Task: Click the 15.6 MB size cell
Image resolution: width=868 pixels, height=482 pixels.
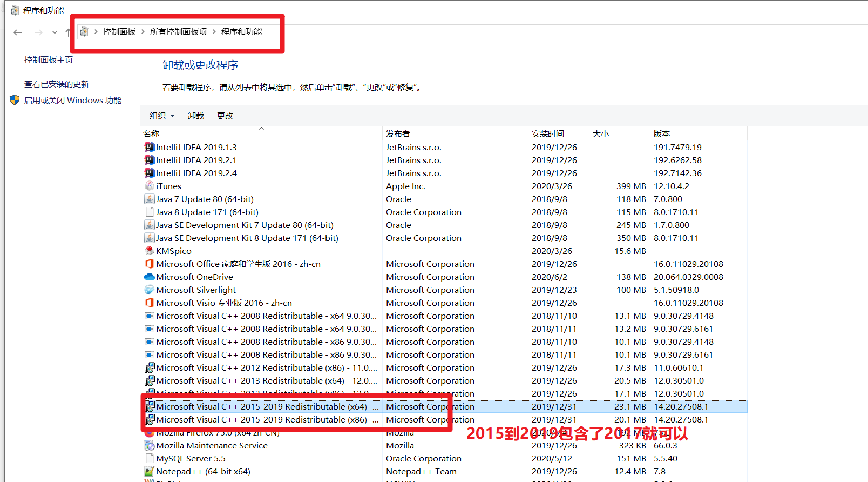Action: 630,251
